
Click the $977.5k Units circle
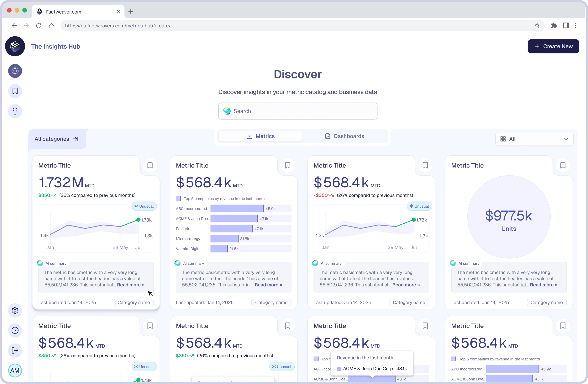coord(509,217)
